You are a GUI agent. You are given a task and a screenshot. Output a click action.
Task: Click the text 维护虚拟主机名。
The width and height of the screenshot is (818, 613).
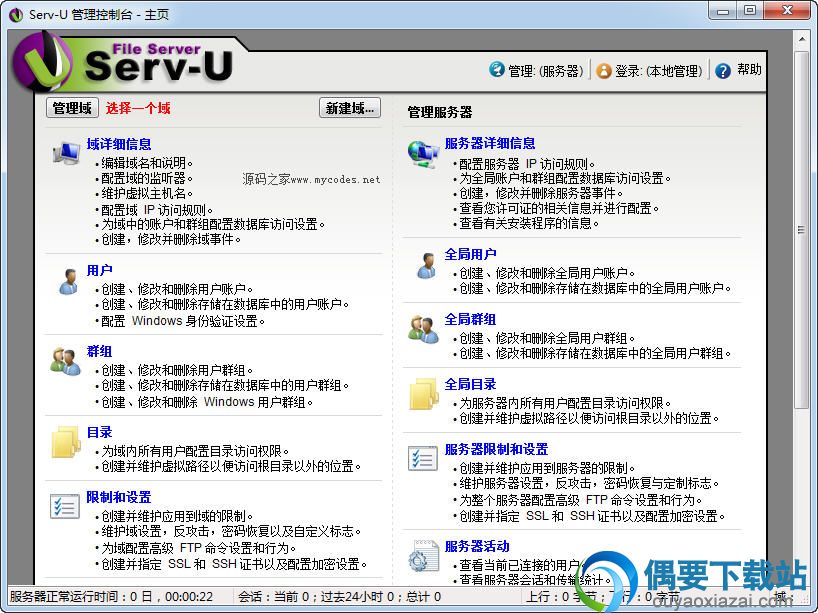147,193
